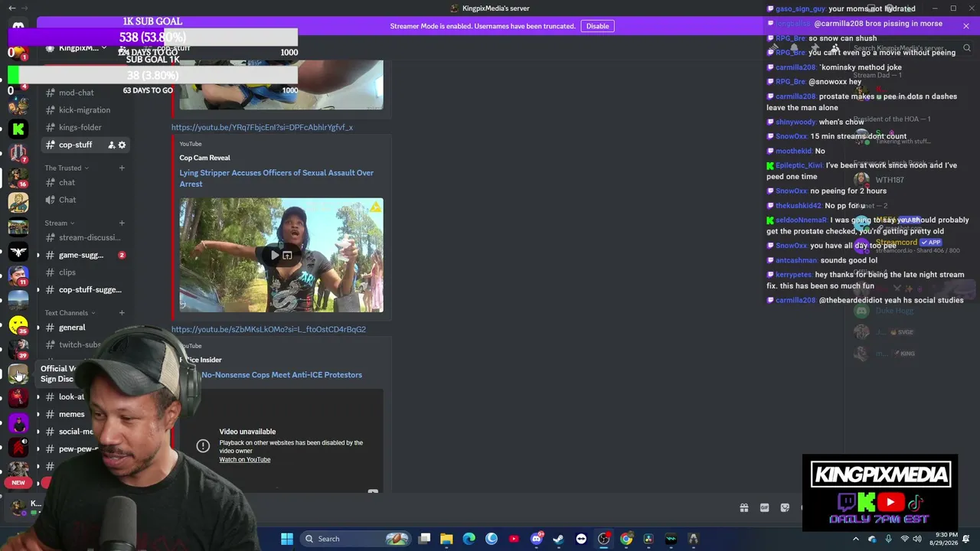The image size is (980, 551).
Task: Open Google Chrome from the taskbar
Action: [x=626, y=539]
